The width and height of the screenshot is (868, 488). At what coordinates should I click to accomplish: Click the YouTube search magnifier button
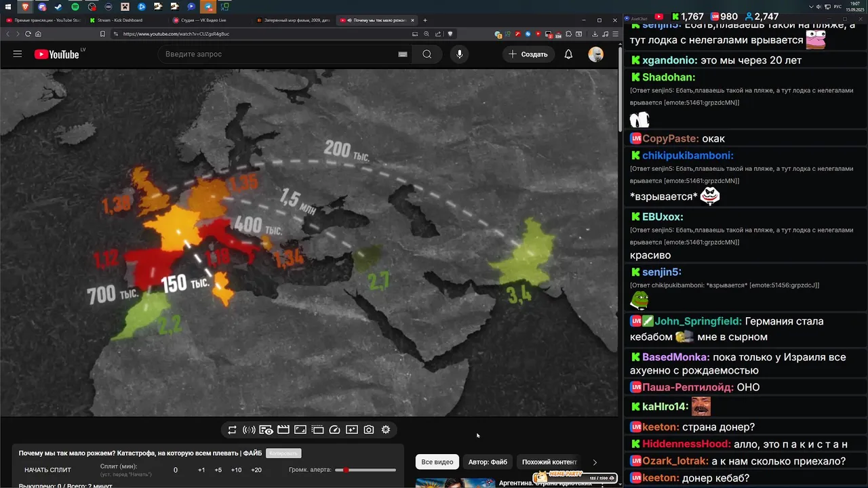coord(427,54)
